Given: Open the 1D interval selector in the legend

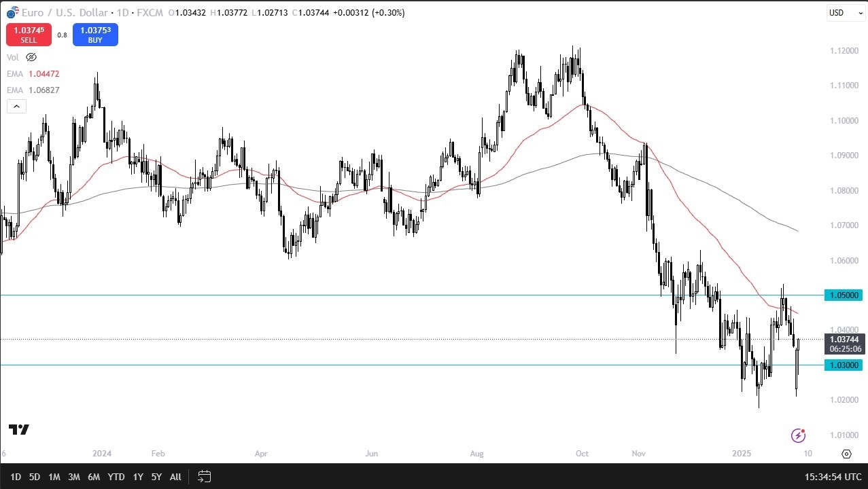Looking at the screenshot, I should [x=122, y=12].
